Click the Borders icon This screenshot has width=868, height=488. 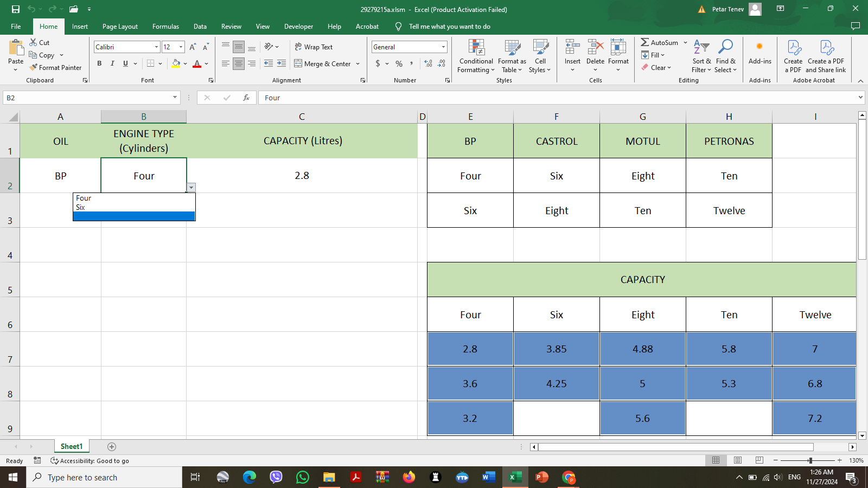(x=150, y=63)
